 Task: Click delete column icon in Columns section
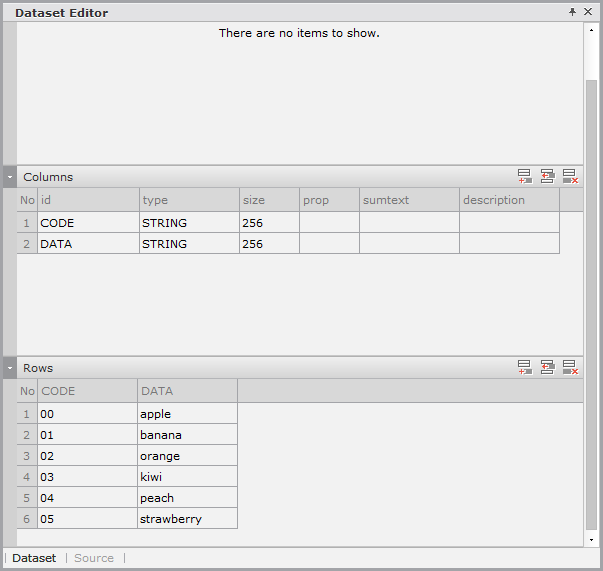click(570, 177)
